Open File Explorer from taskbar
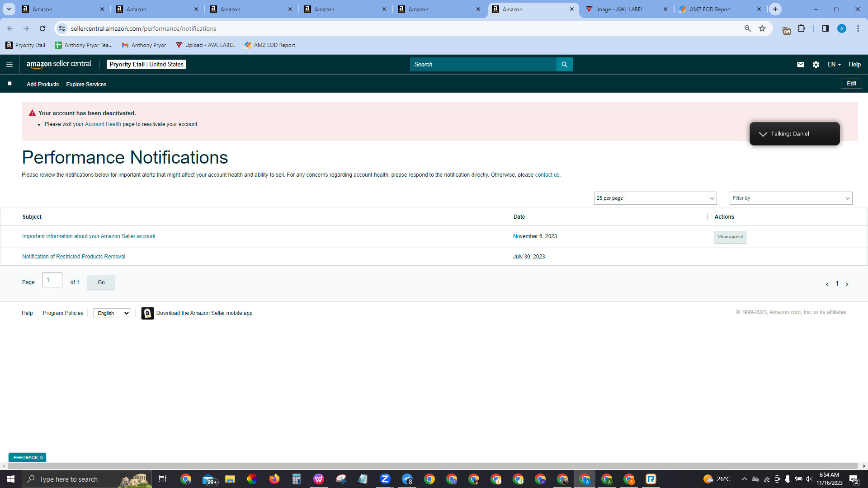Image resolution: width=868 pixels, height=488 pixels. [x=230, y=479]
